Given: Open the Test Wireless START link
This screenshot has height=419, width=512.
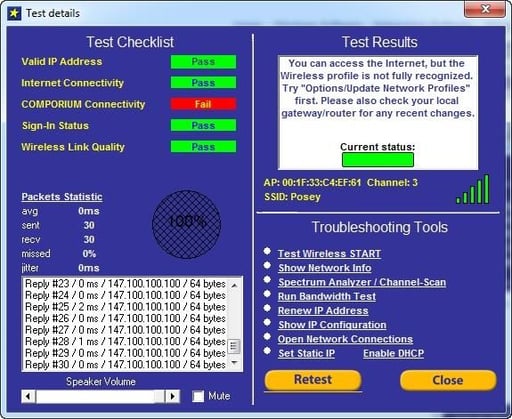Looking at the screenshot, I should pyautogui.click(x=329, y=254).
